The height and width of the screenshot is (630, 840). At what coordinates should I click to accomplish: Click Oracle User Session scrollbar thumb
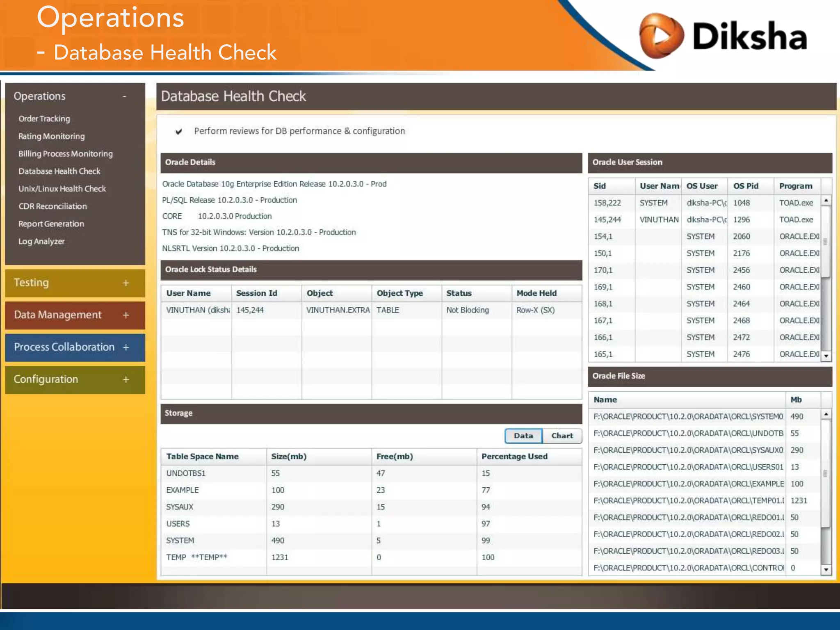pyautogui.click(x=825, y=241)
